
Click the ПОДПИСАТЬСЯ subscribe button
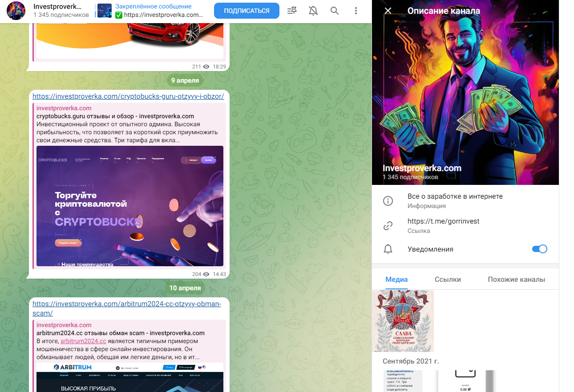point(247,11)
